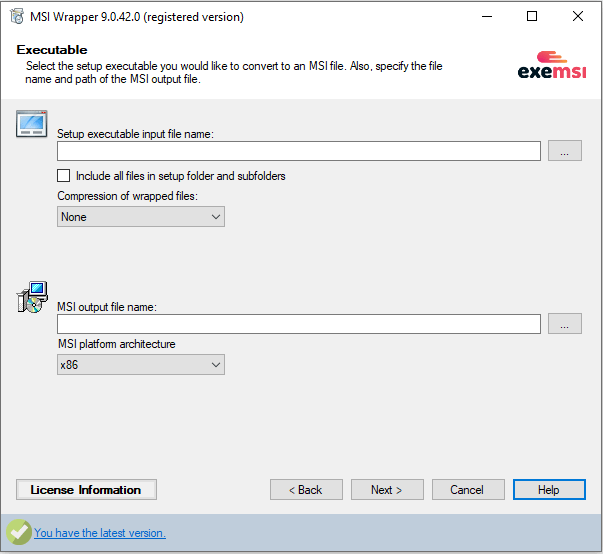Open License Information dialog

pos(86,490)
